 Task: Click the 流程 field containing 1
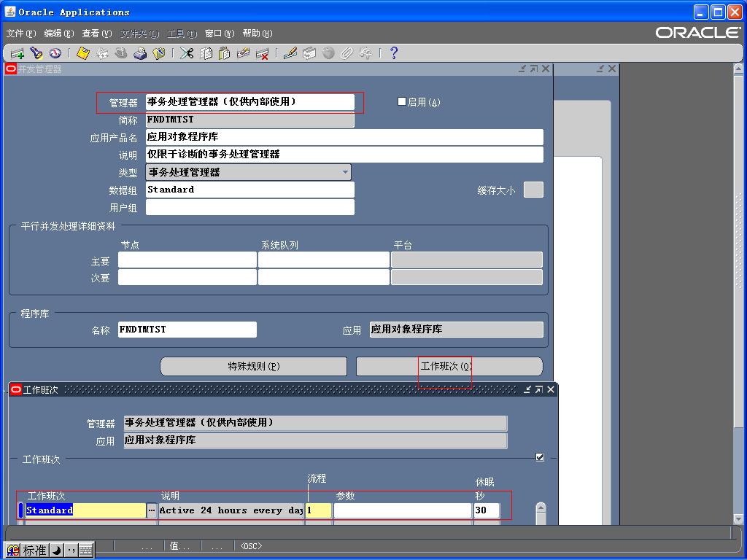pos(319,510)
